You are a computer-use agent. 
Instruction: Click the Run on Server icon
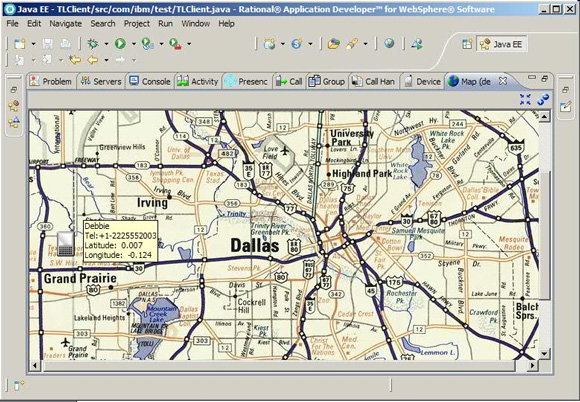148,44
